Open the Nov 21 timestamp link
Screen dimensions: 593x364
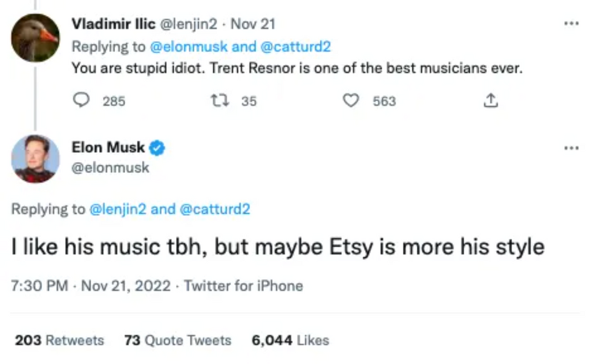tap(253, 24)
